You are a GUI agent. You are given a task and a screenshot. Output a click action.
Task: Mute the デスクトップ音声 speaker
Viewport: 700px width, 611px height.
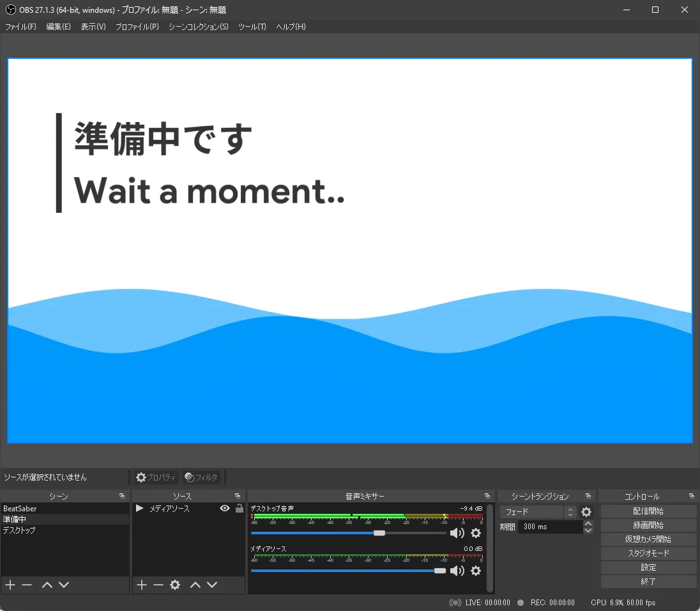pyautogui.click(x=457, y=533)
